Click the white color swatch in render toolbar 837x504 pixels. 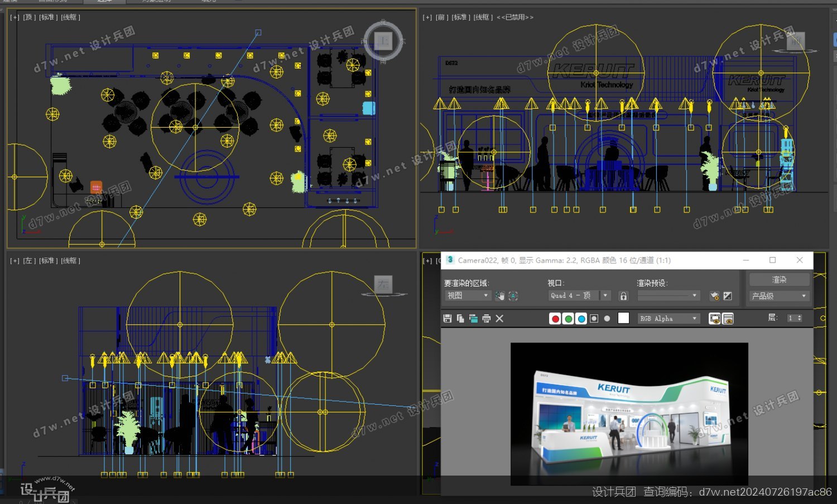click(624, 318)
